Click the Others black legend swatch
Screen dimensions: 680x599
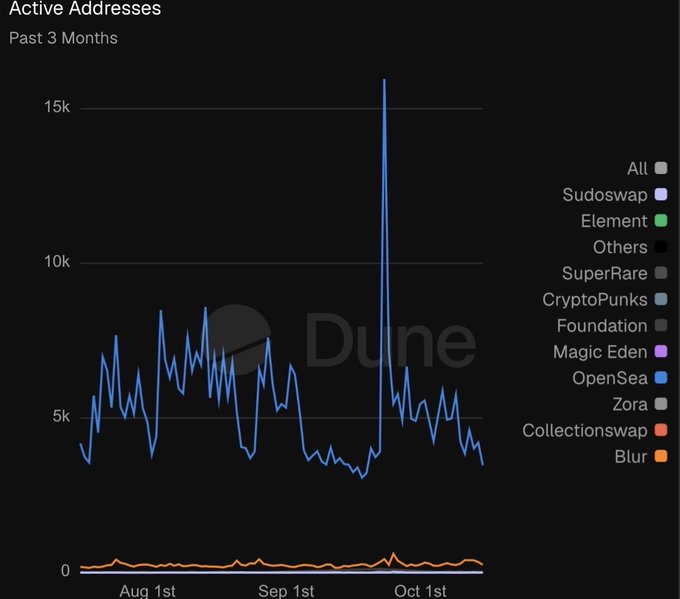click(x=660, y=247)
